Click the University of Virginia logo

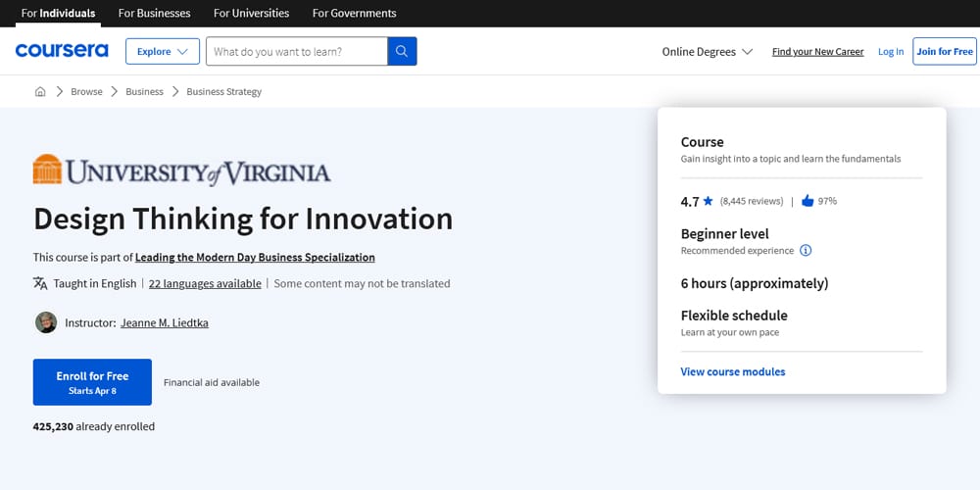[181, 171]
